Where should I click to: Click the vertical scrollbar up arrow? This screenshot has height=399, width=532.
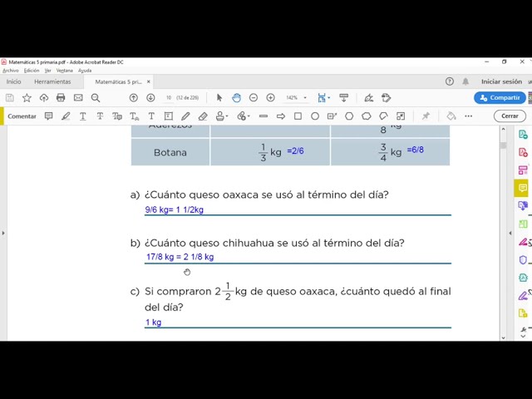(503, 130)
